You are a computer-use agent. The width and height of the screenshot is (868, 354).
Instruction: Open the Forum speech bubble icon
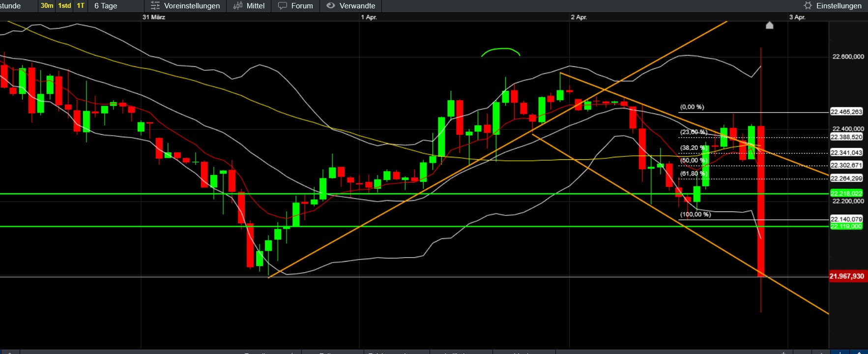[x=283, y=6]
